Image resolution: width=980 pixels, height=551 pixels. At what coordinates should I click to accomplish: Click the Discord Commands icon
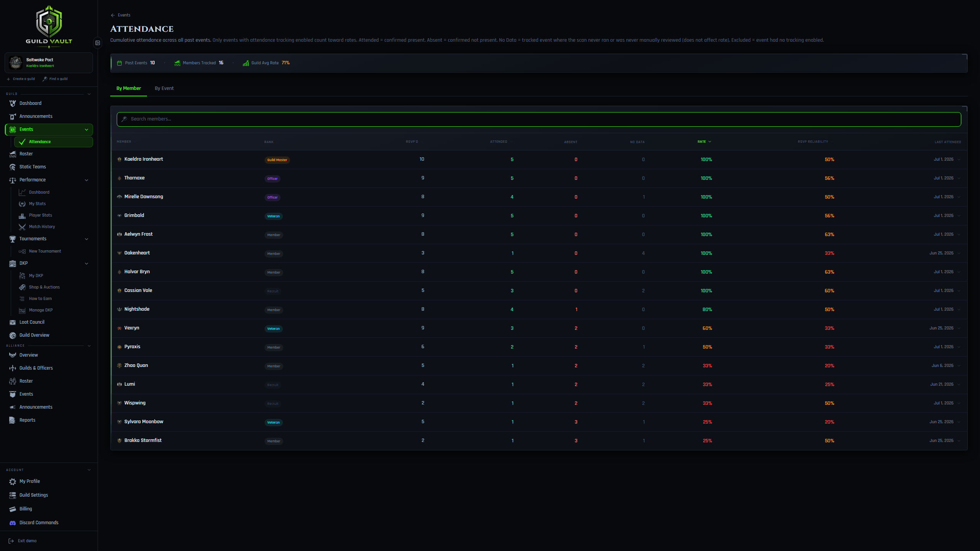coord(13,523)
